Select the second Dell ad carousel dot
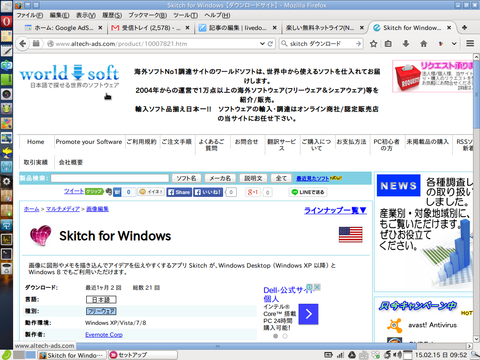This screenshot has width=480, height=360. (x=285, y=336)
